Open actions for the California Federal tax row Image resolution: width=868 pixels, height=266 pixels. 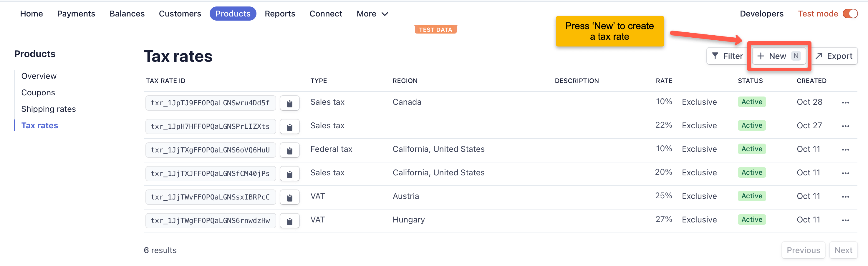click(x=846, y=149)
